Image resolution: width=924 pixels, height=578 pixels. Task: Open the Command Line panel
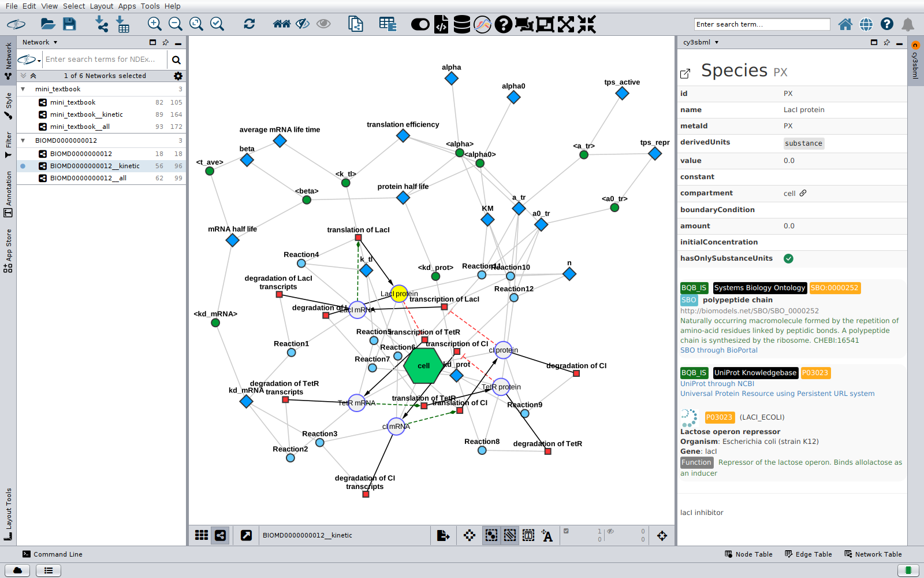pos(53,554)
